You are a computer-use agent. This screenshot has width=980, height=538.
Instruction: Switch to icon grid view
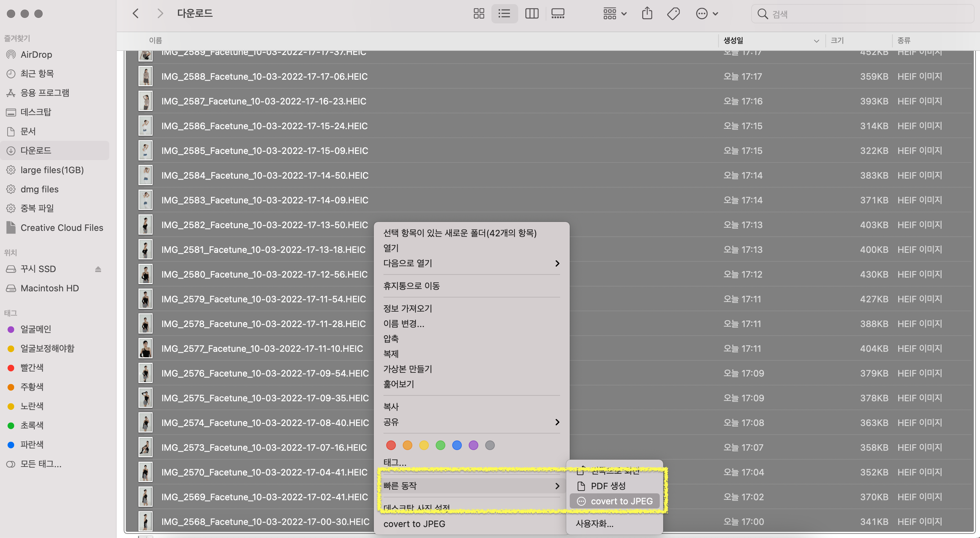pos(479,14)
